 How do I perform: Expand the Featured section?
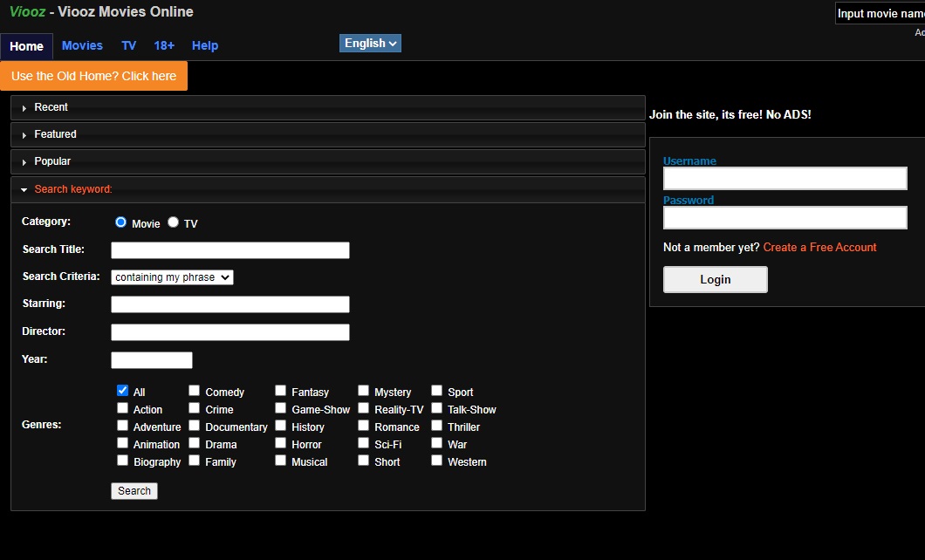(x=328, y=135)
